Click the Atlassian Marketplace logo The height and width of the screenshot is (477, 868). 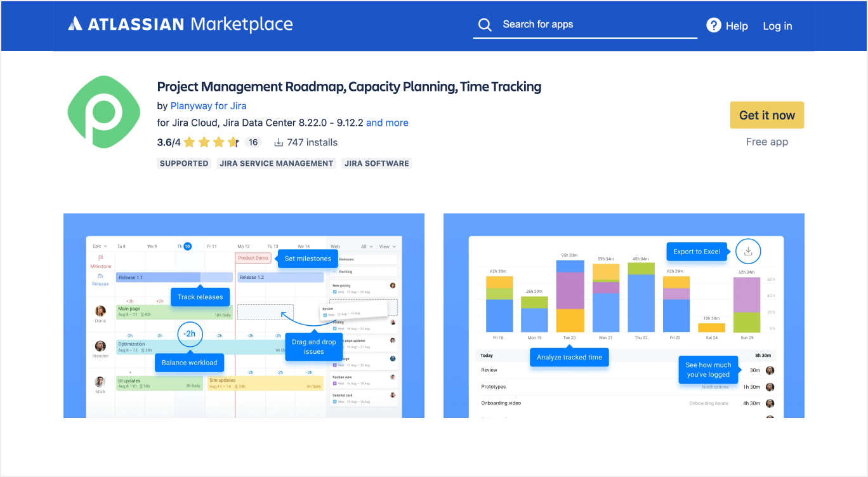point(181,25)
